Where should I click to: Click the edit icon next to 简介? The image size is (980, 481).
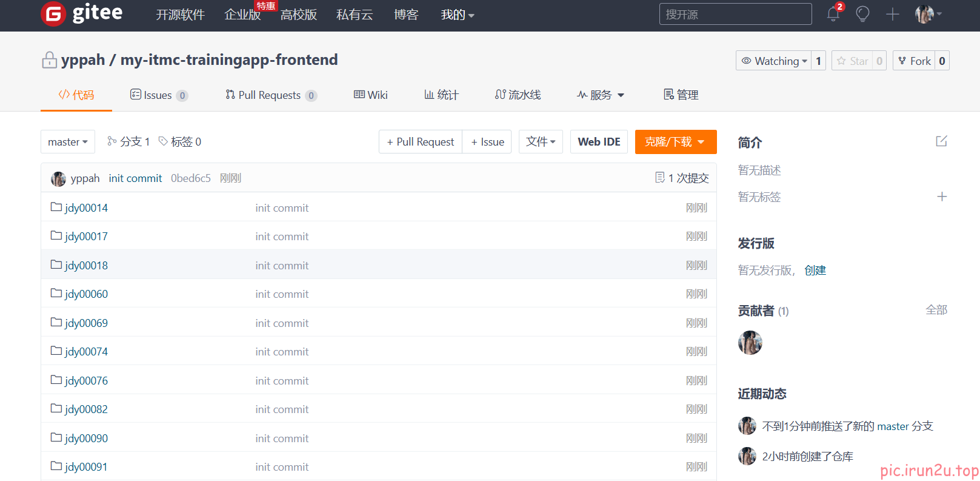(x=941, y=141)
